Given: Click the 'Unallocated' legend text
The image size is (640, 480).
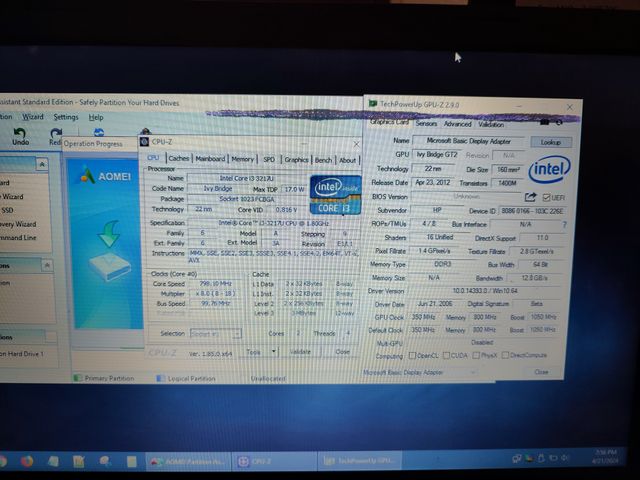Looking at the screenshot, I should [268, 379].
